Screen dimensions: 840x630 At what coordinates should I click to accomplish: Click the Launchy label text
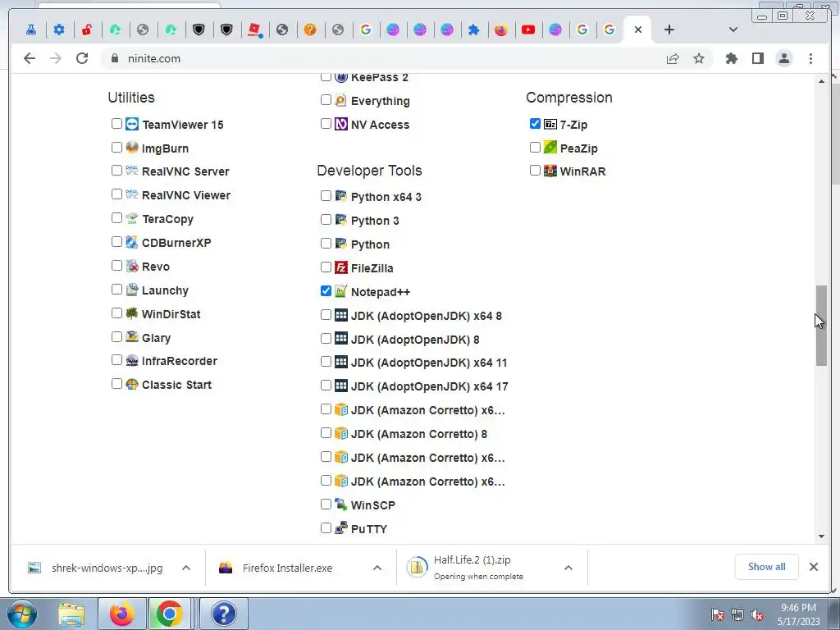pyautogui.click(x=165, y=290)
